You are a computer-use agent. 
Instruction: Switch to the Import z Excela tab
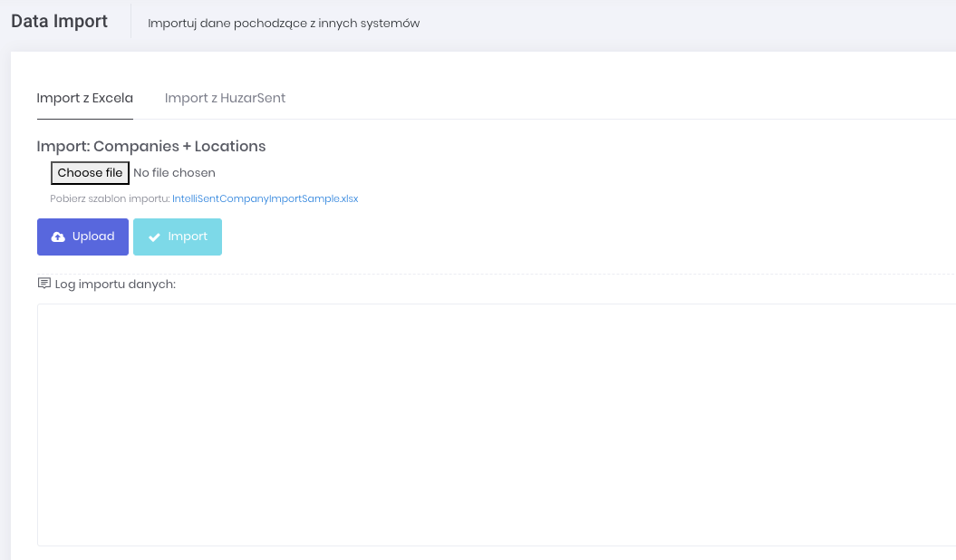click(x=85, y=98)
